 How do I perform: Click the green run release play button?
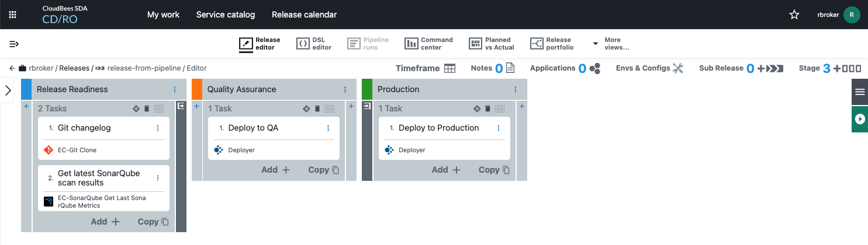[x=860, y=119]
